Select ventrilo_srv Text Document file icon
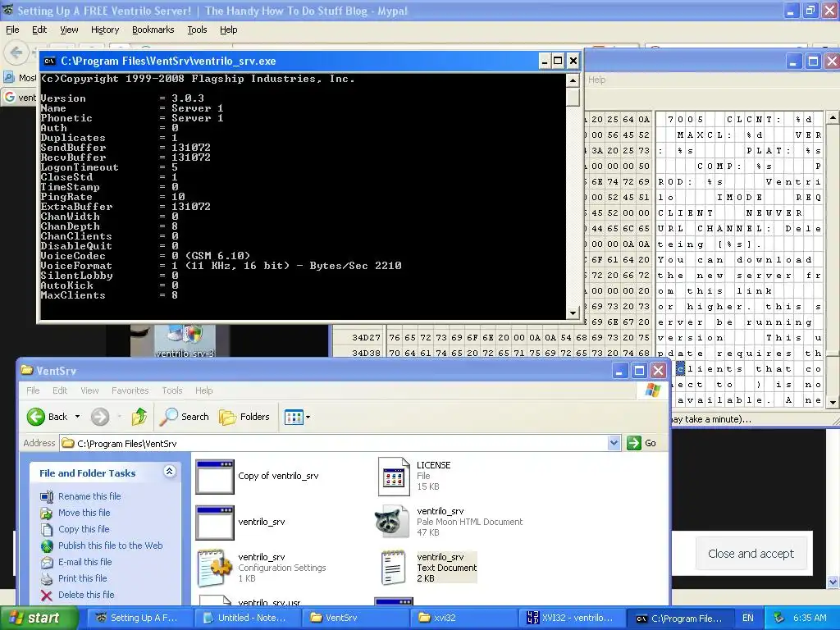The width and height of the screenshot is (840, 630). 393,568
